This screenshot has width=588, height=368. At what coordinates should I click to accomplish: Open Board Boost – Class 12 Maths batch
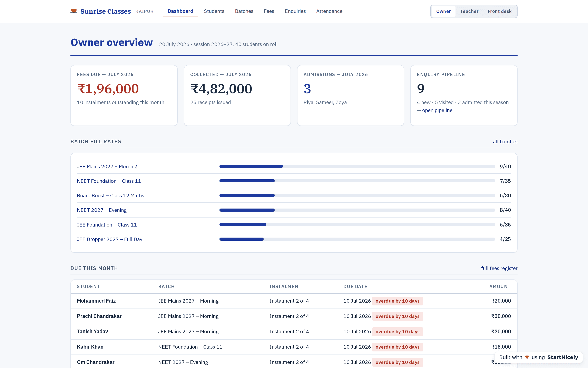coord(110,196)
